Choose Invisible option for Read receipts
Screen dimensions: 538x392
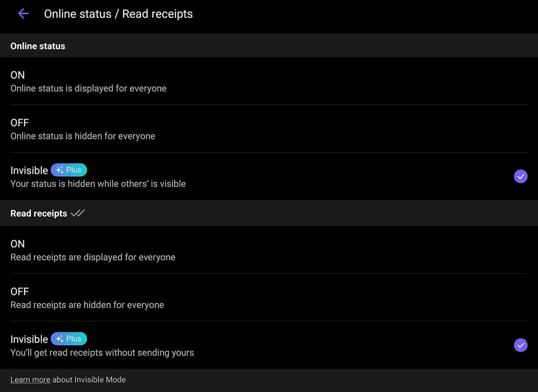click(29, 339)
